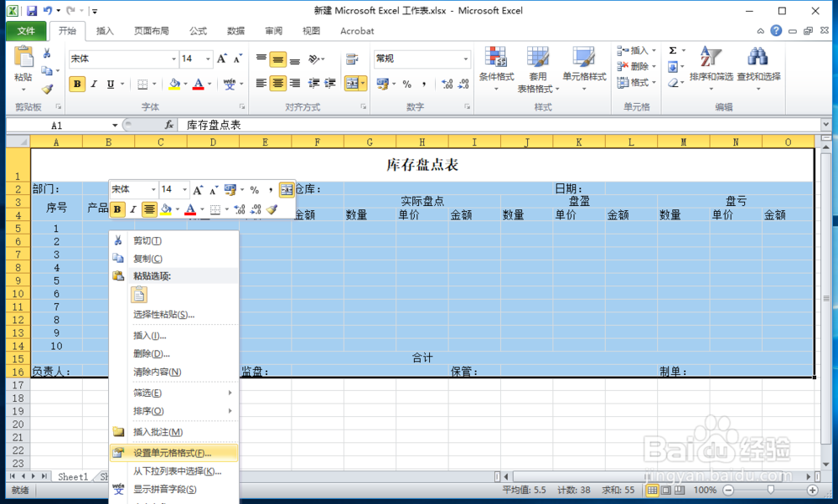This screenshot has width=838, height=504.
Task: Toggle Bold on the mini toolbar
Action: pos(117,209)
